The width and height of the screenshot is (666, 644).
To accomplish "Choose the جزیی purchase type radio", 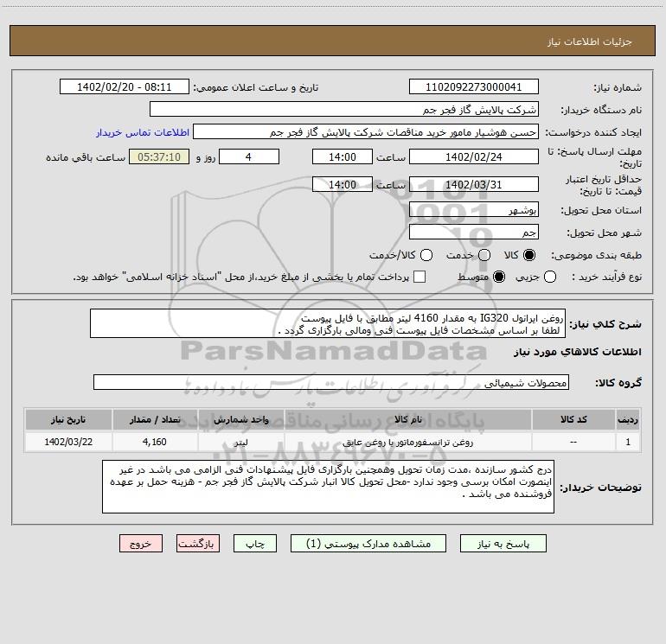I will [550, 277].
